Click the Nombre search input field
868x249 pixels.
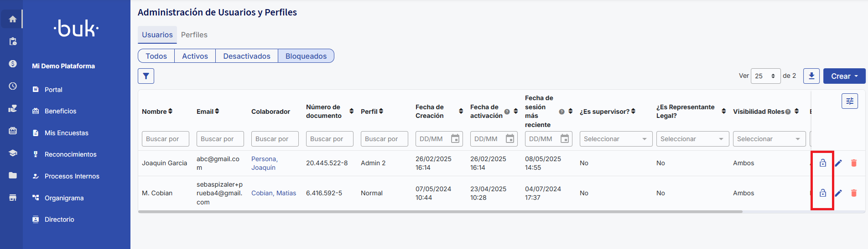(x=165, y=139)
